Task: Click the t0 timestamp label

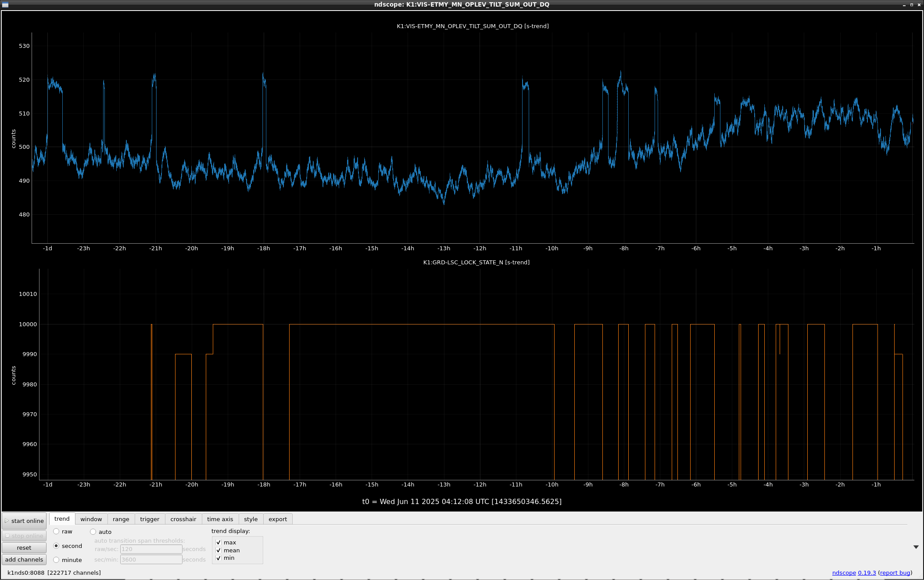Action: click(462, 501)
